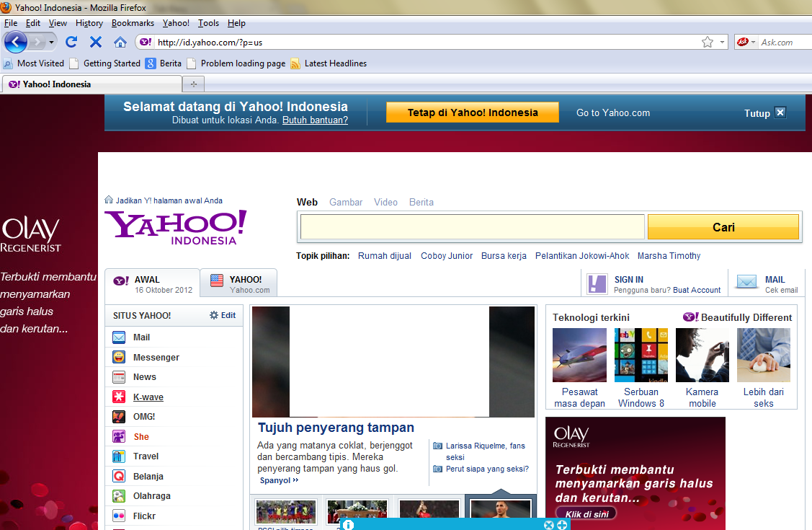Click inside the Ask.com search field
The width and height of the screenshot is (812, 530).
pyautogui.click(x=785, y=42)
